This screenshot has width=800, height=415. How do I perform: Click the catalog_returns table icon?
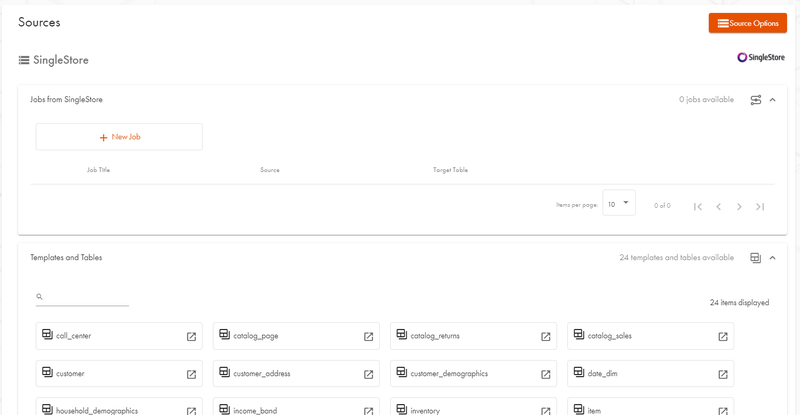point(402,334)
